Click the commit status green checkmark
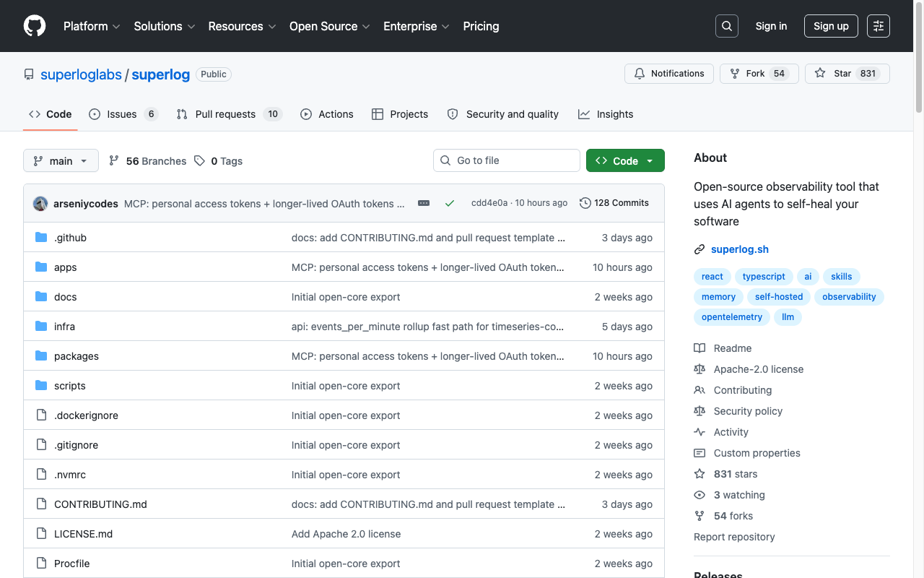The width and height of the screenshot is (924, 578). coord(450,203)
